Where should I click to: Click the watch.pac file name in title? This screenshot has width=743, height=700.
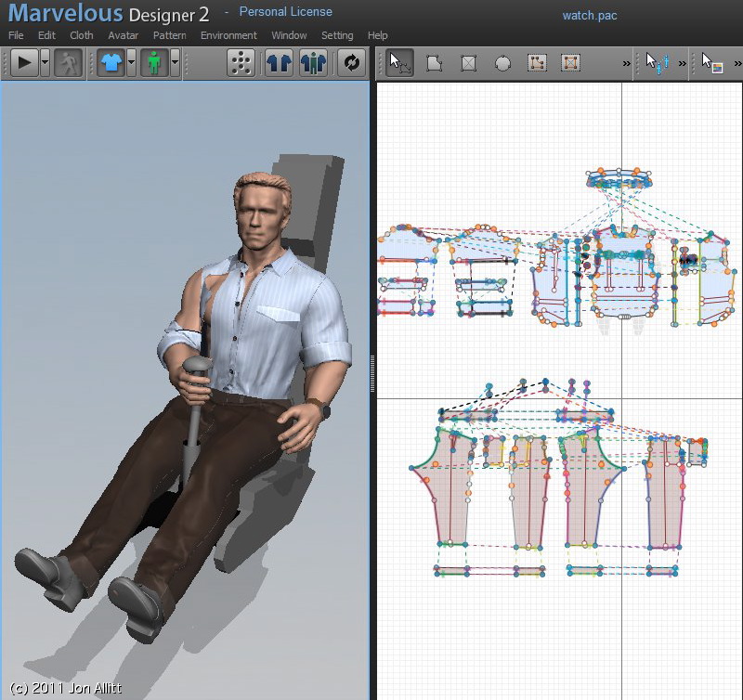click(590, 16)
